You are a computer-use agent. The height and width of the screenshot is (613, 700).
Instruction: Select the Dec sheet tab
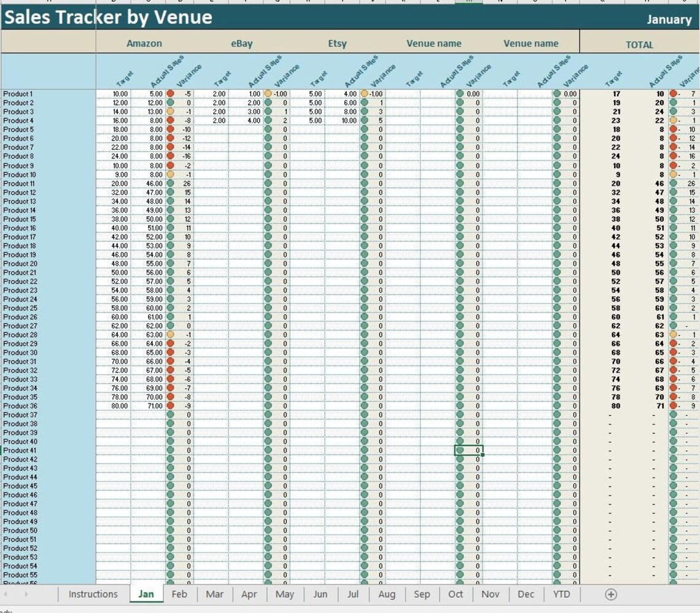[526, 594]
